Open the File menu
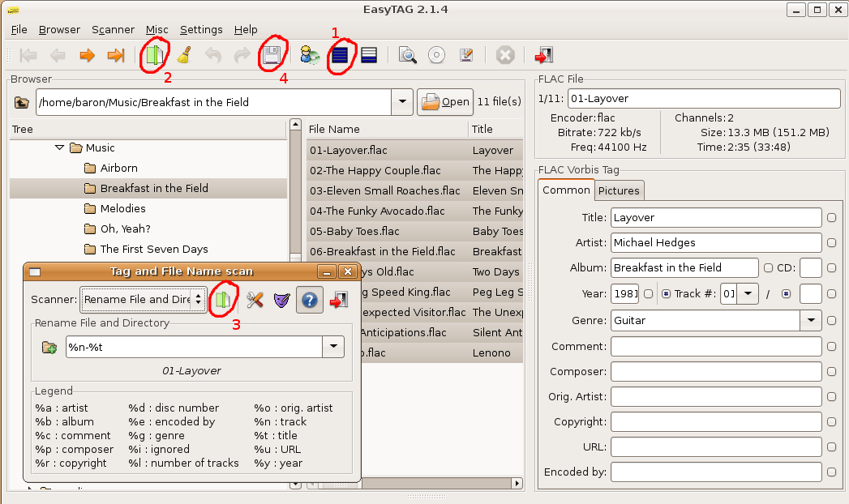Image resolution: width=849 pixels, height=504 pixels. (x=19, y=30)
